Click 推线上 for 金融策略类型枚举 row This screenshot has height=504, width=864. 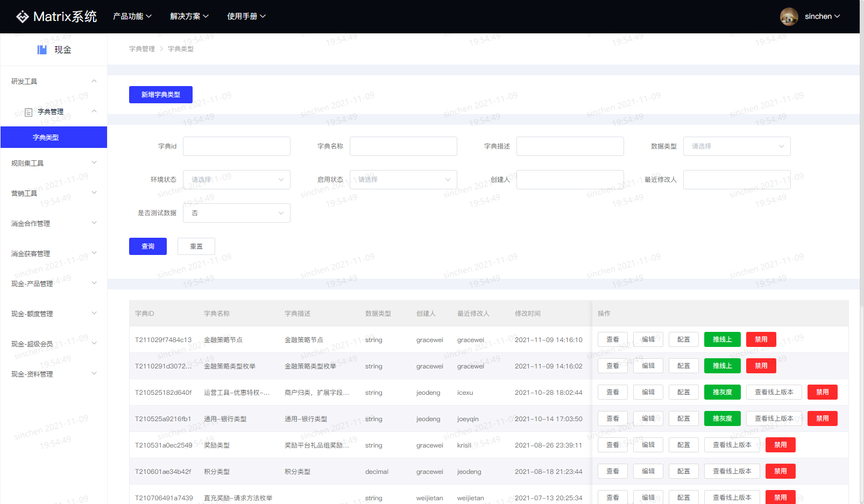click(723, 366)
